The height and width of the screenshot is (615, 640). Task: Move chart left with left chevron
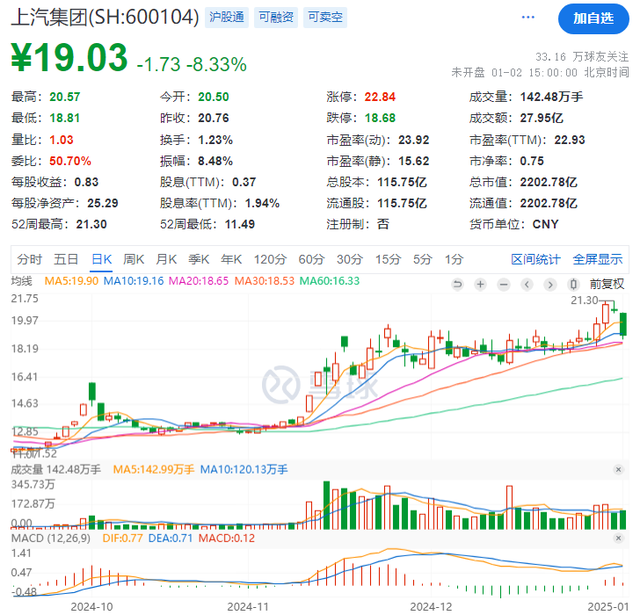point(527,284)
